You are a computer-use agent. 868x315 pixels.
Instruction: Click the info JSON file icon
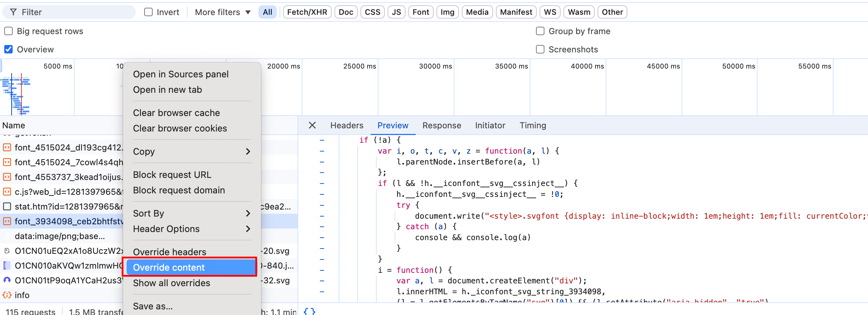[x=7, y=295]
